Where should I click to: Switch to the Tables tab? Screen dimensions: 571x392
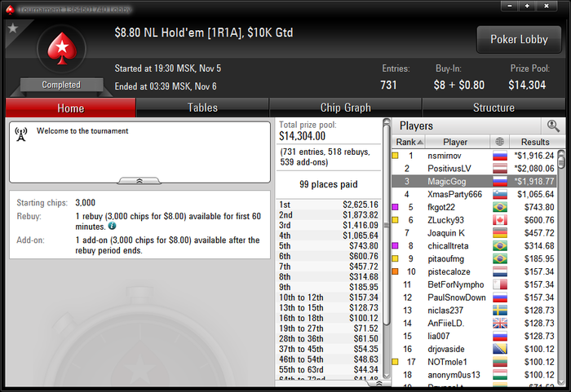(202, 108)
